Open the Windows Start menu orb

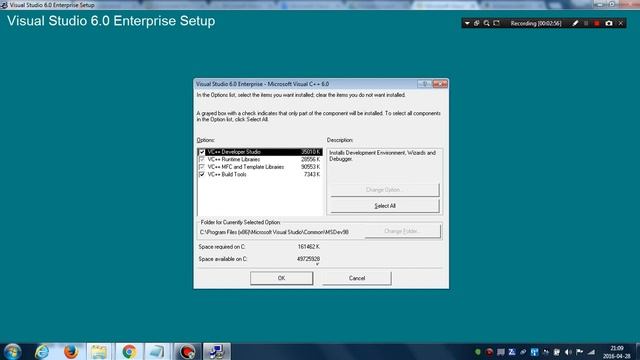(12, 351)
